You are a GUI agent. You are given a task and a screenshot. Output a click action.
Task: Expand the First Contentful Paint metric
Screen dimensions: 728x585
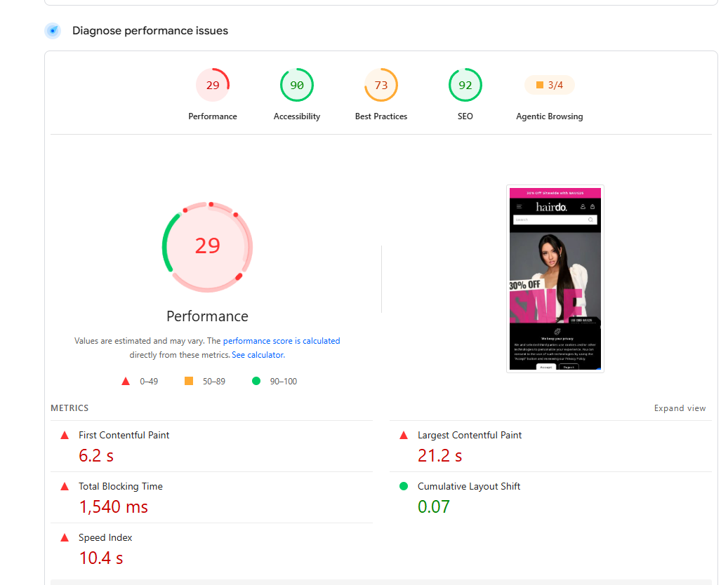click(x=212, y=446)
